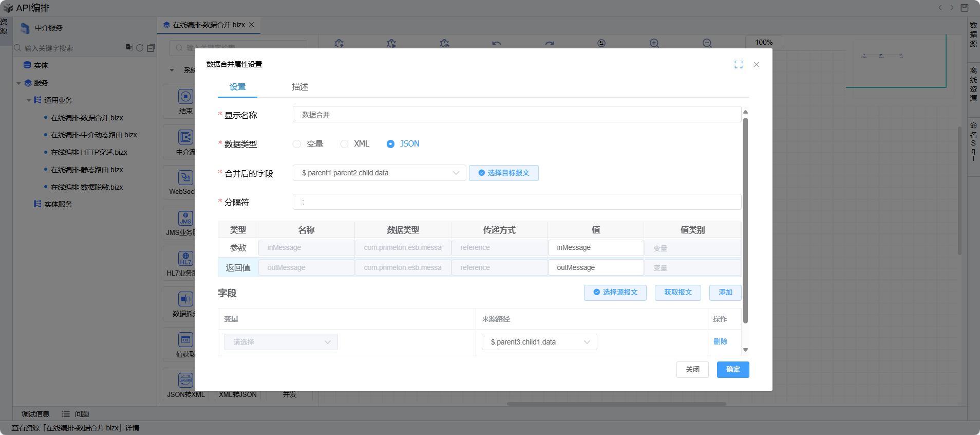Click the 确定 confirm button
The height and width of the screenshot is (435, 980).
[732, 369]
